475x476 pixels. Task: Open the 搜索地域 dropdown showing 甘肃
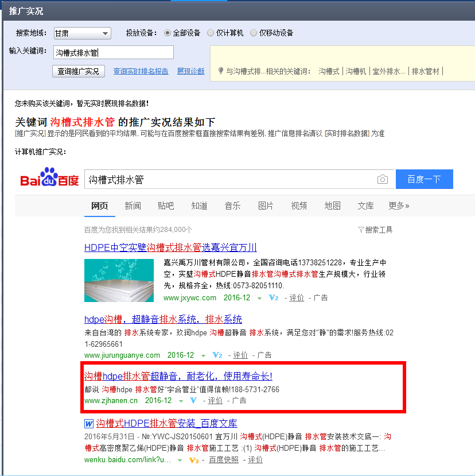tap(83, 33)
